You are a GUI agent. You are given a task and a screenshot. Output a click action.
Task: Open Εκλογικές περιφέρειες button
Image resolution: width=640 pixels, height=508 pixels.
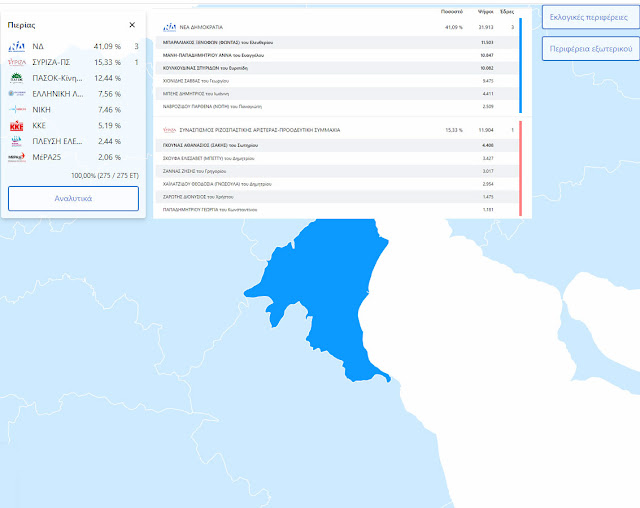[590, 17]
